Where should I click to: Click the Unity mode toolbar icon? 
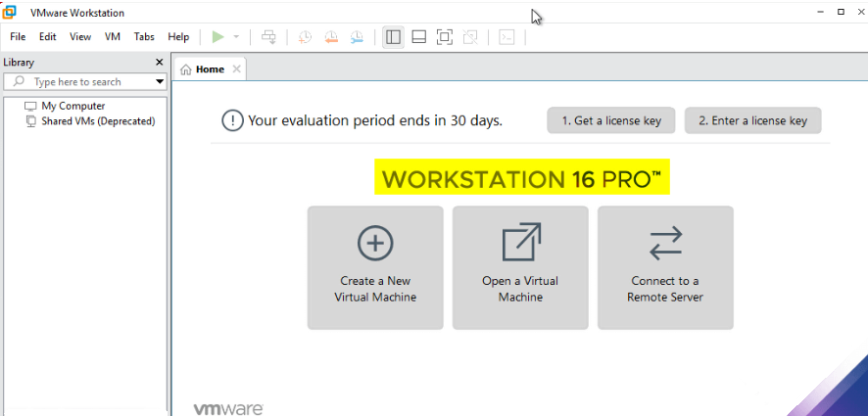pyautogui.click(x=470, y=37)
